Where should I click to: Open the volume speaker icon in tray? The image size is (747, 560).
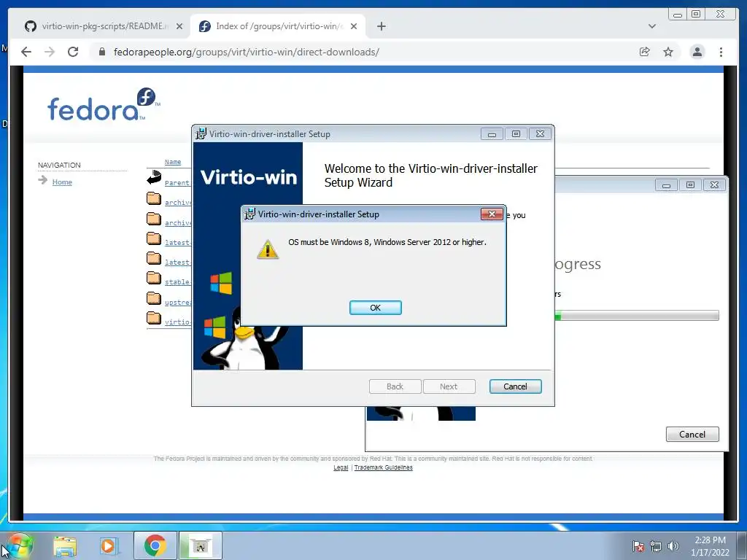[673, 546]
